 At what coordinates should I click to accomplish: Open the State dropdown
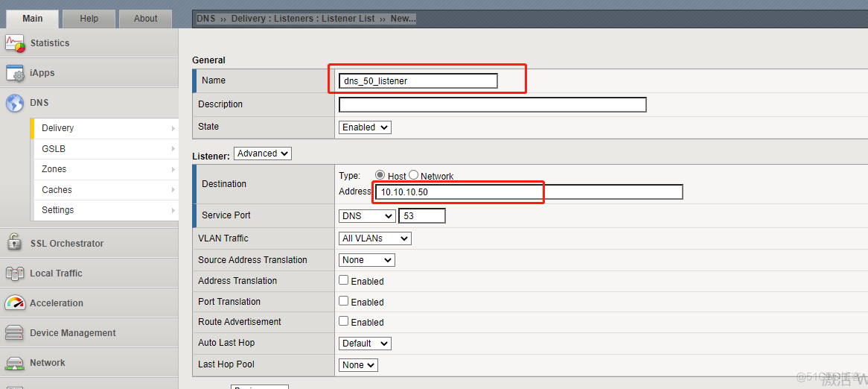pyautogui.click(x=365, y=127)
